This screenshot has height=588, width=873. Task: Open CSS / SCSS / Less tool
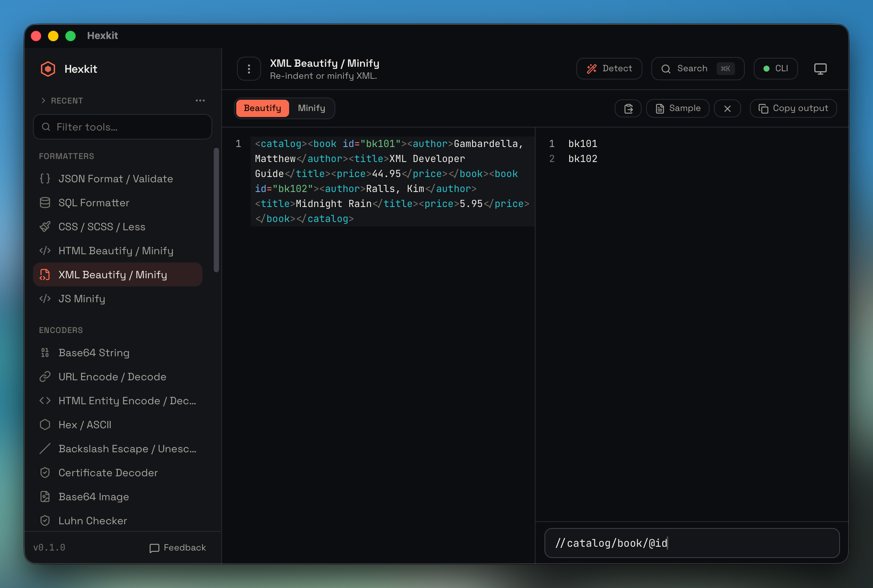(x=118, y=227)
